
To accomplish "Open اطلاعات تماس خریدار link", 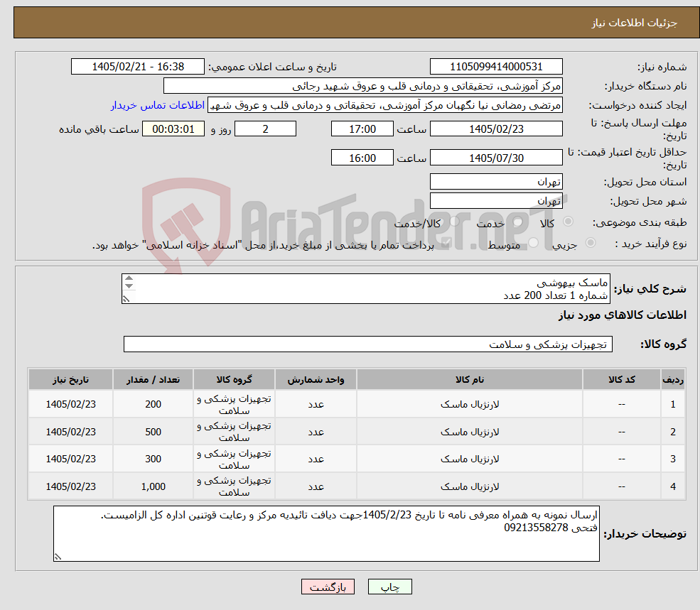I will [x=158, y=105].
